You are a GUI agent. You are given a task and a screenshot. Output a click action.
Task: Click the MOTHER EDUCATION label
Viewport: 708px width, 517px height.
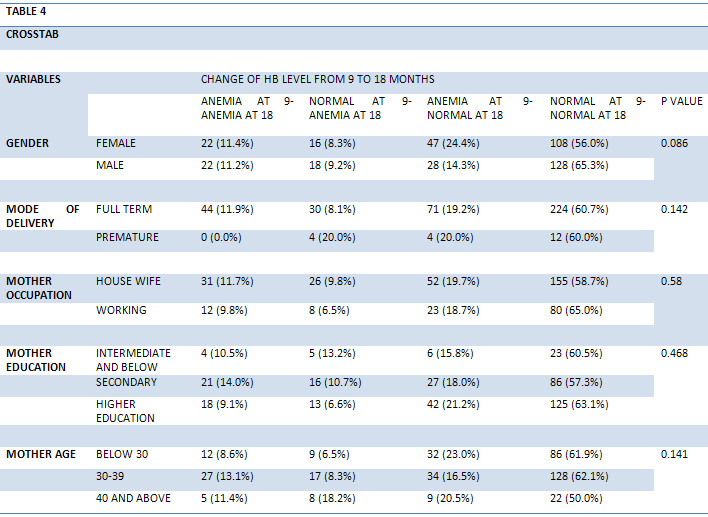(x=36, y=360)
